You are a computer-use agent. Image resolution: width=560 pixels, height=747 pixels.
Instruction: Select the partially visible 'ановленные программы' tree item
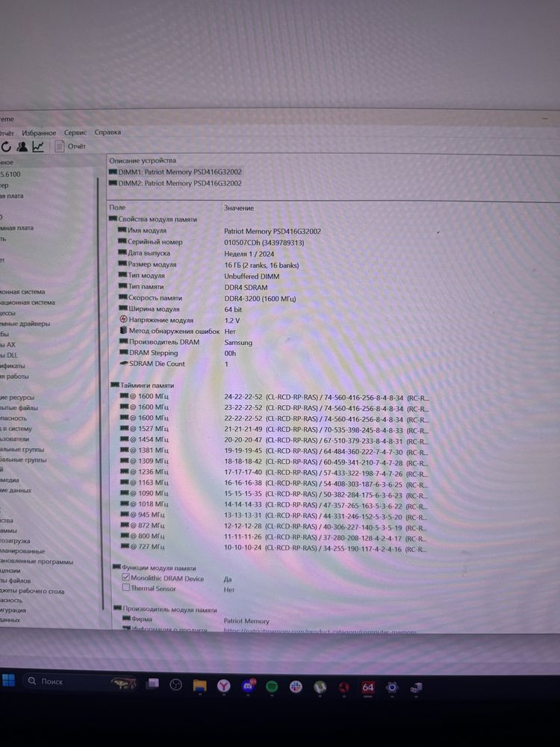(37, 562)
